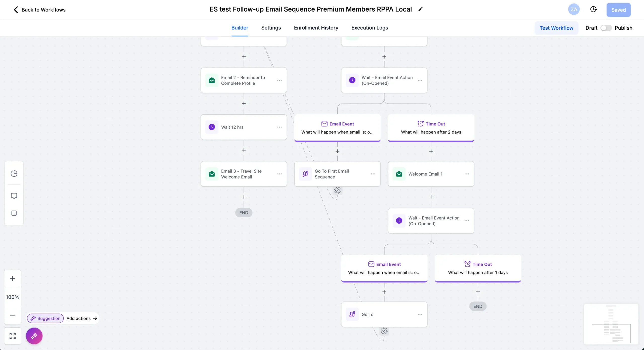This screenshot has width=644, height=350.
Task: Click the unlink icon below Go To First Email Sequence
Action: click(337, 190)
